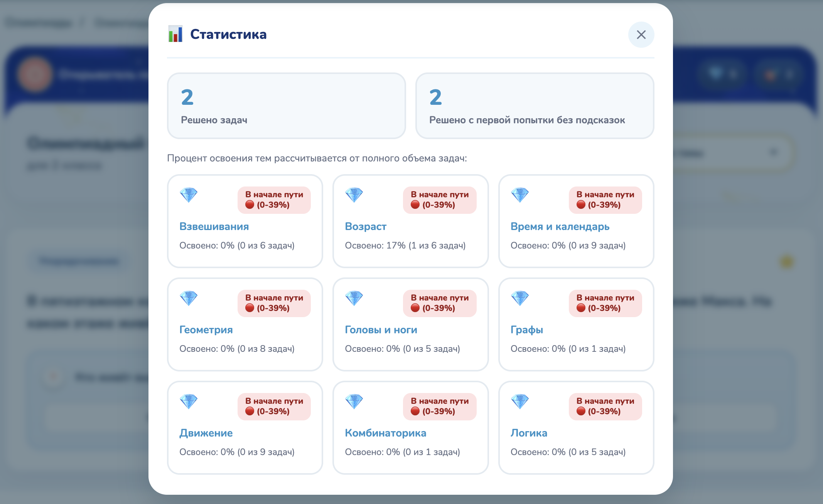823x504 pixels.
Task: Click Освоено: 0% text on Логика card
Action: coord(568,452)
